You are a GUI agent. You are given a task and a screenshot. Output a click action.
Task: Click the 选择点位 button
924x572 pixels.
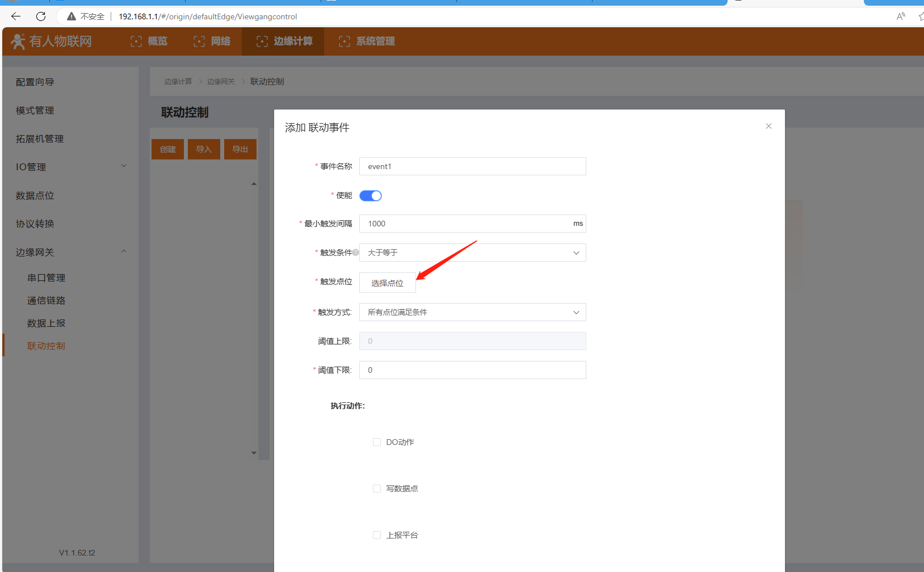click(387, 283)
